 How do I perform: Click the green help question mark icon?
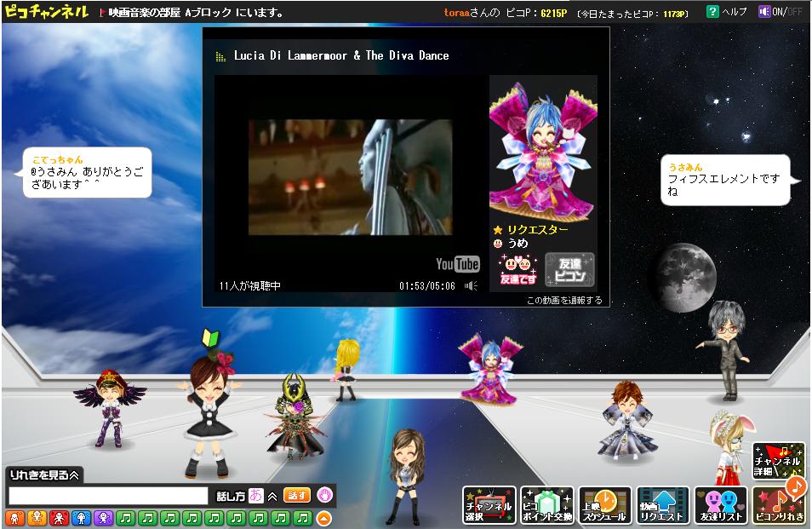click(x=712, y=11)
